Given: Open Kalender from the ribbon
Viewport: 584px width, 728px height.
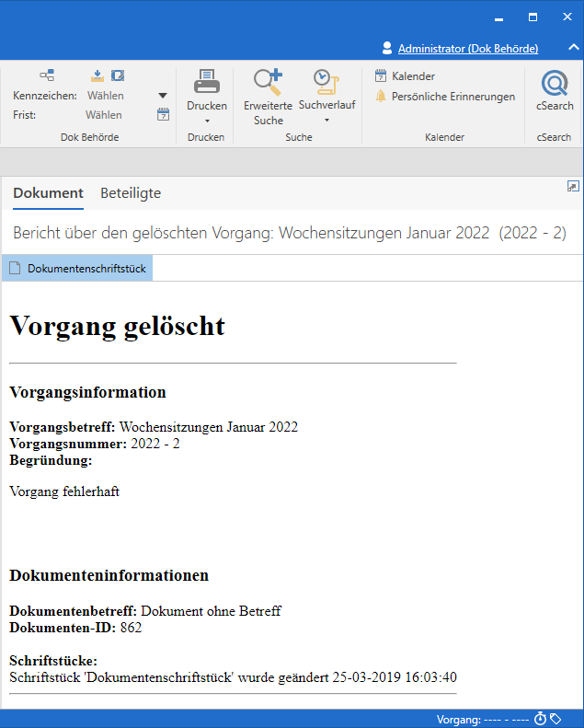Looking at the screenshot, I should pos(405,76).
